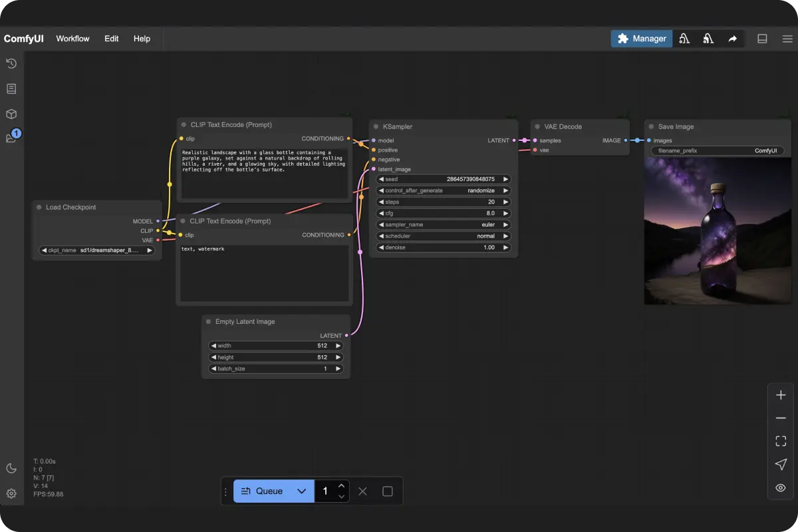The image size is (798, 532).
Task: Open the workflow history panel
Action: pyautogui.click(x=11, y=64)
